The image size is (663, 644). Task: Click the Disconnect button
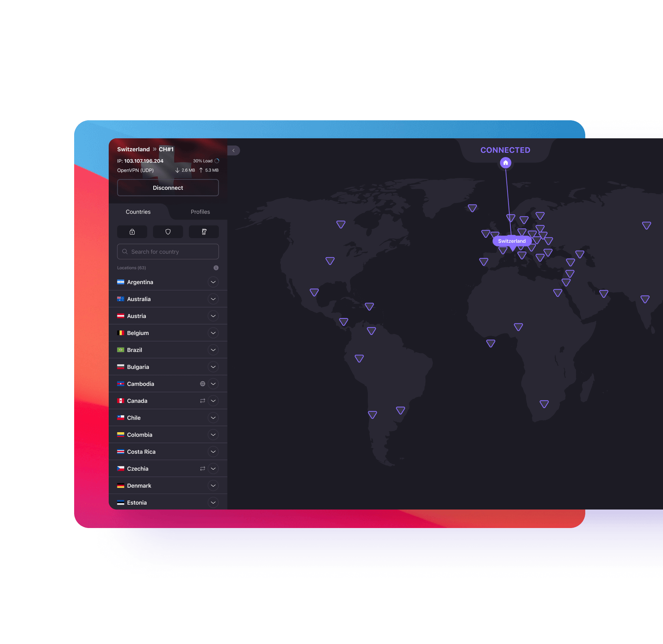pos(168,187)
